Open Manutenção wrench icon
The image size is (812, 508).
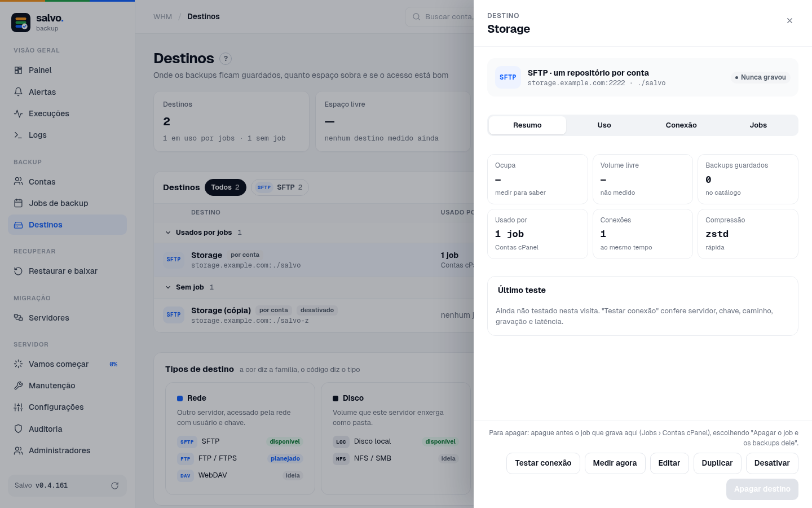(19, 386)
